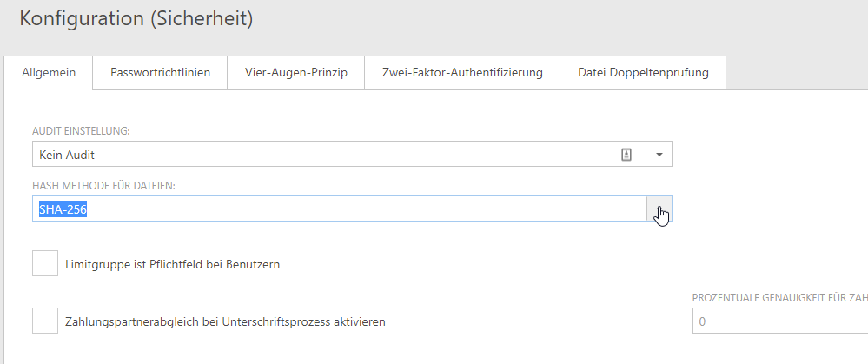Click the 'HASH METHODE FÜR DATEIEN:' label
Viewport: 868px width, 364px height.
point(104,186)
